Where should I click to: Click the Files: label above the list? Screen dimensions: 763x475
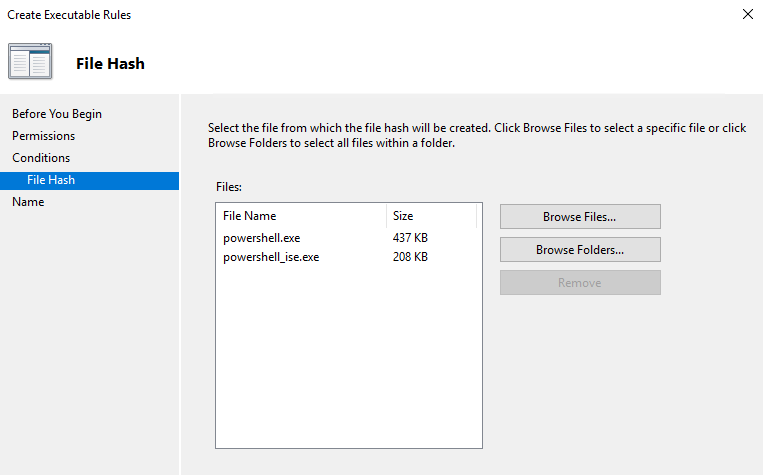click(x=229, y=187)
